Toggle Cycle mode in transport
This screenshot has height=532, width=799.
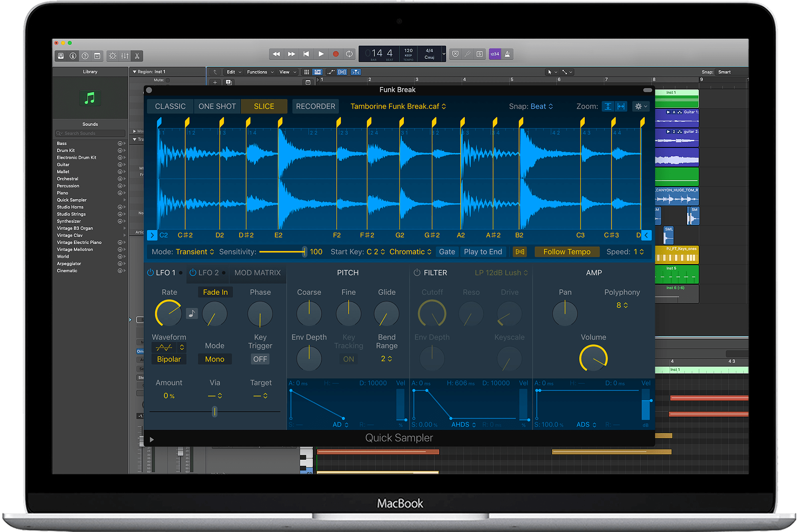349,54
